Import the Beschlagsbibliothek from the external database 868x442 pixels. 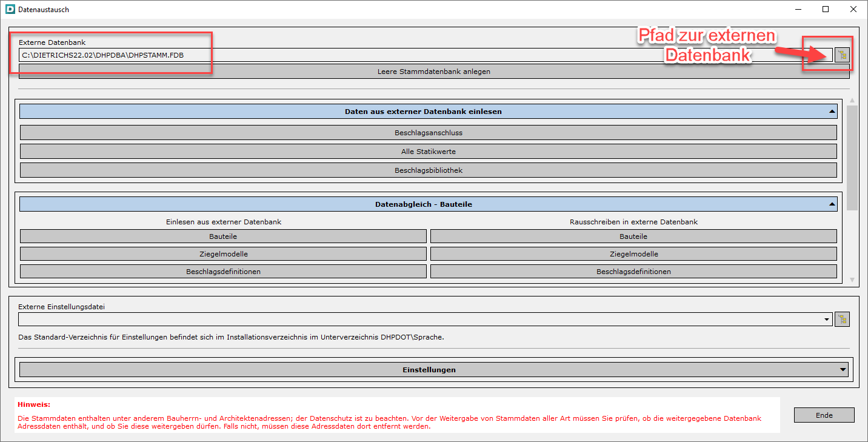429,170
